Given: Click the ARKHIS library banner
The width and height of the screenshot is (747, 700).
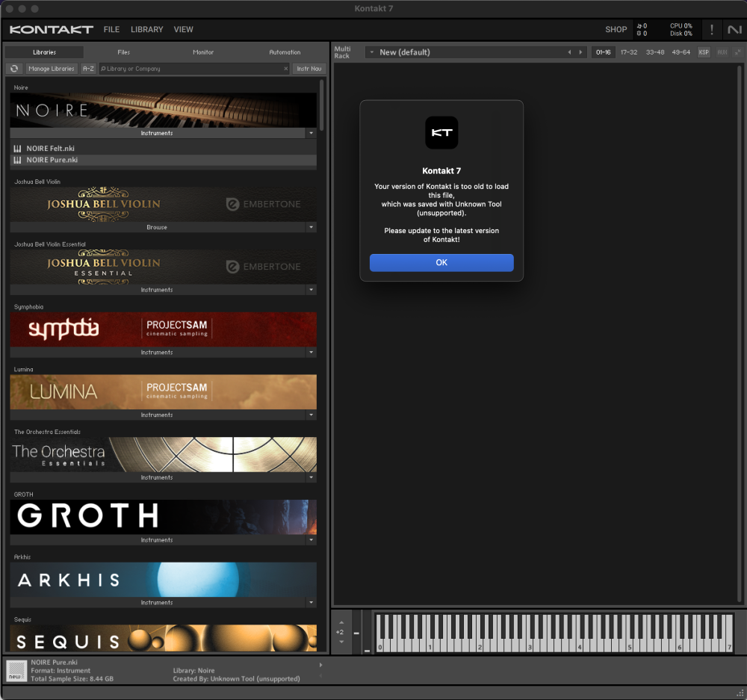Looking at the screenshot, I should tap(164, 580).
